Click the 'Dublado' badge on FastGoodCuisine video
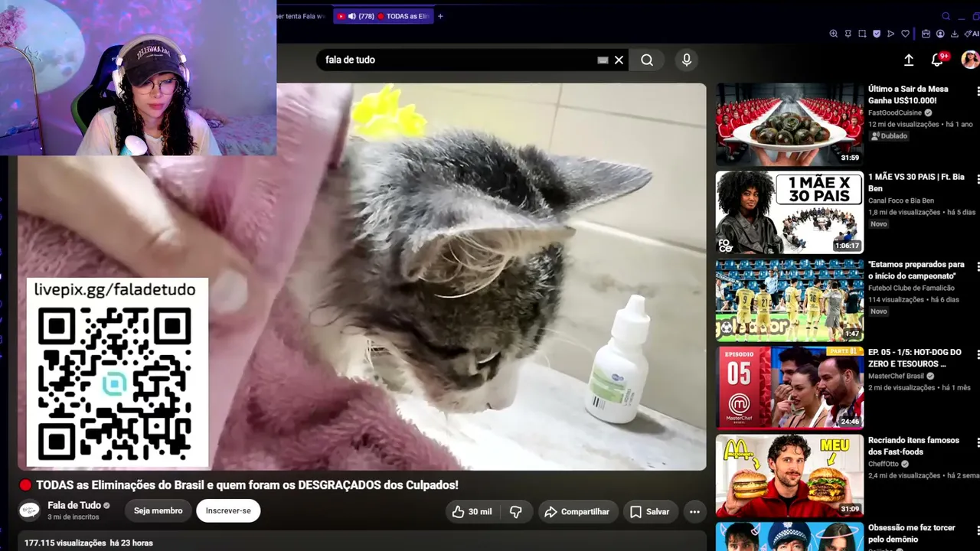 click(x=889, y=136)
